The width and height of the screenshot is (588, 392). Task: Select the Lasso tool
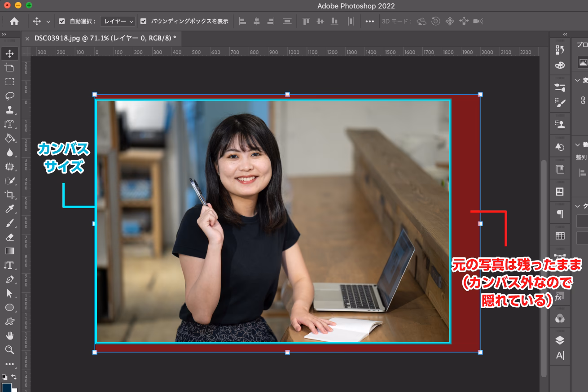point(10,96)
